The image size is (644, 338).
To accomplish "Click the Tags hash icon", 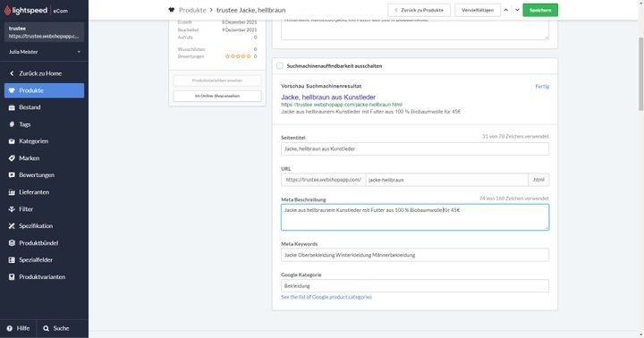I will point(12,124).
